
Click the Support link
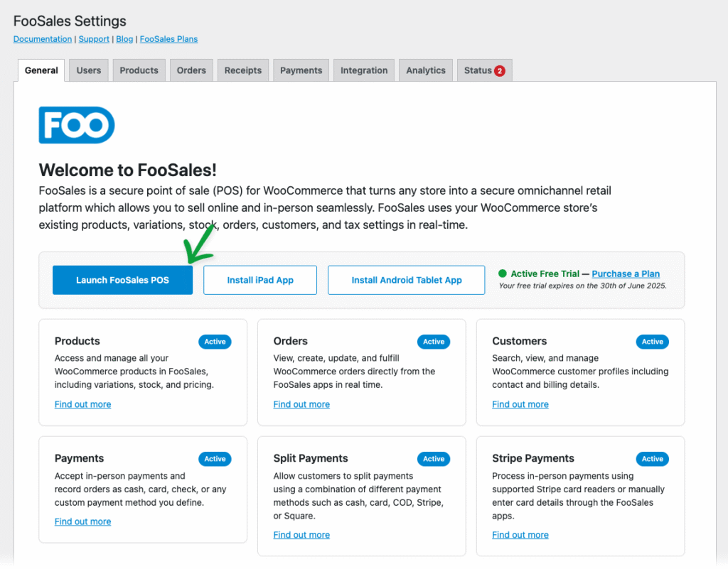94,39
